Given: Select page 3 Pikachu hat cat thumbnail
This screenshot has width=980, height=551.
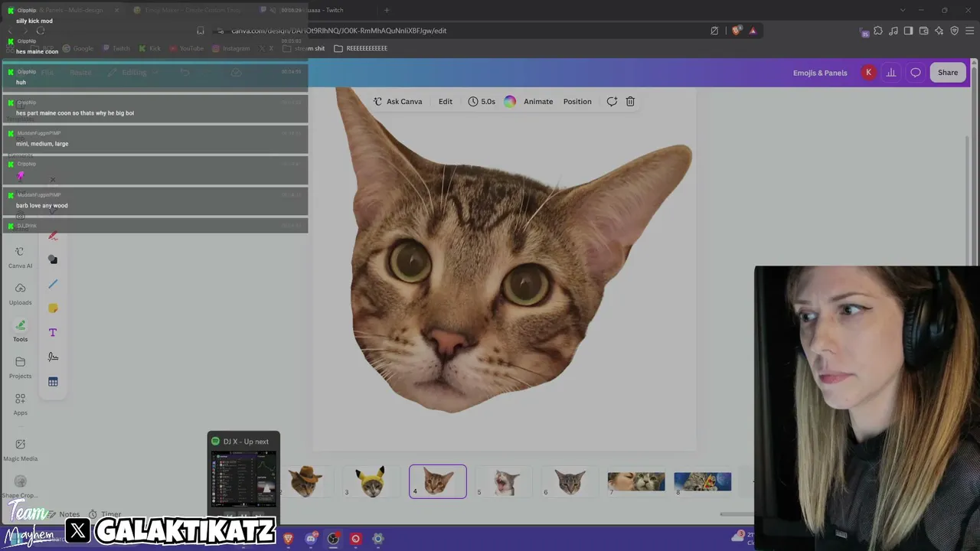Looking at the screenshot, I should [x=371, y=481].
